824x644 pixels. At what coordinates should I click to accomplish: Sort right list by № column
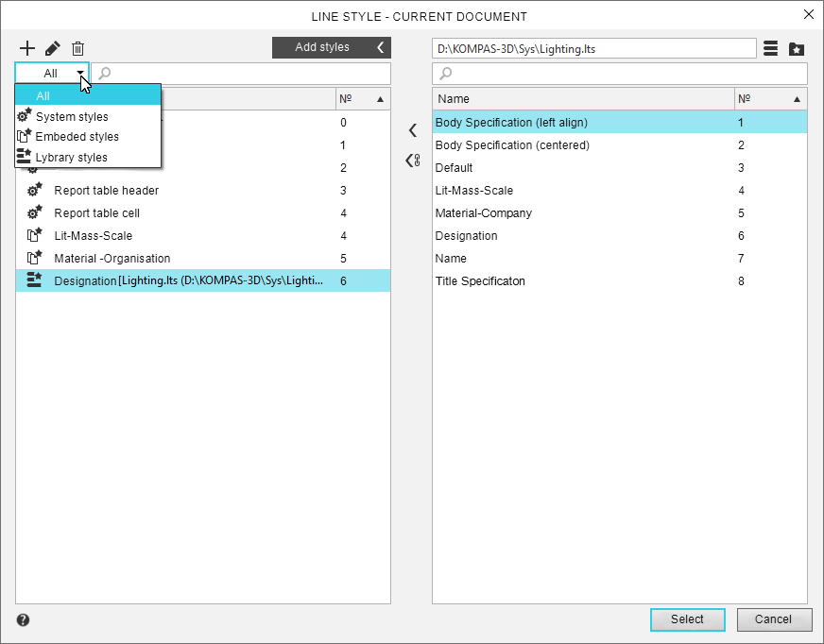point(770,99)
